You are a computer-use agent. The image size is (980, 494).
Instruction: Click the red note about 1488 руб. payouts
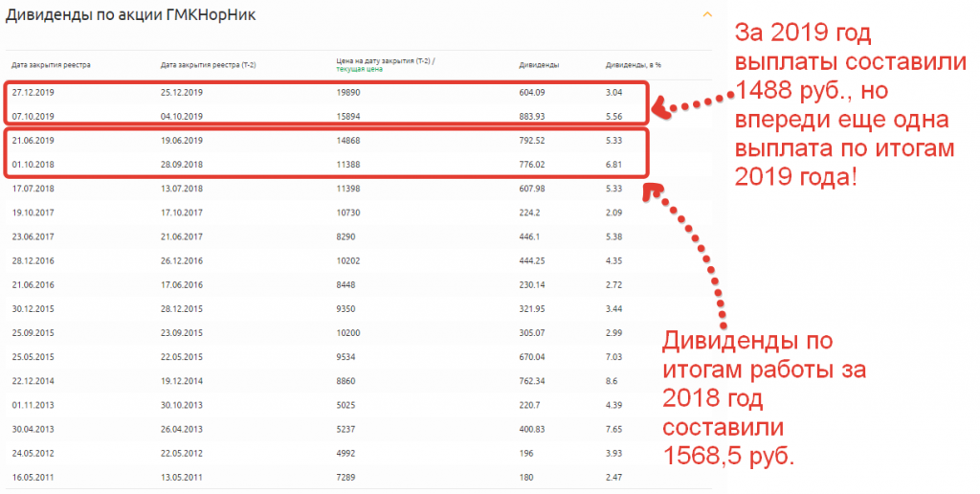click(x=843, y=105)
